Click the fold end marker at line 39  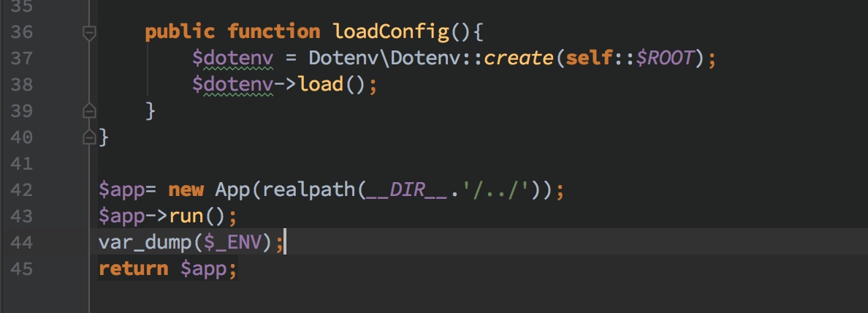[x=89, y=111]
